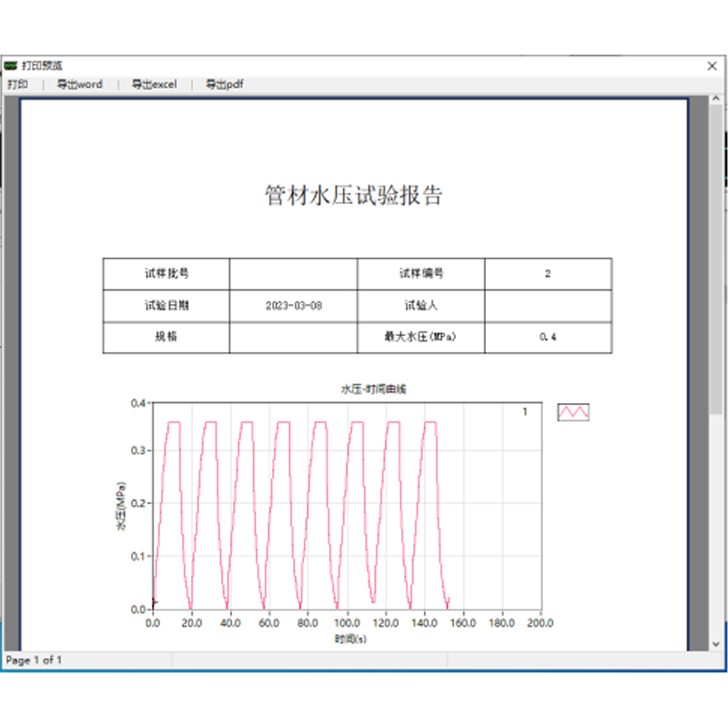The image size is (728, 728).
Task: Click the chart legend curve swatch
Action: [573, 412]
